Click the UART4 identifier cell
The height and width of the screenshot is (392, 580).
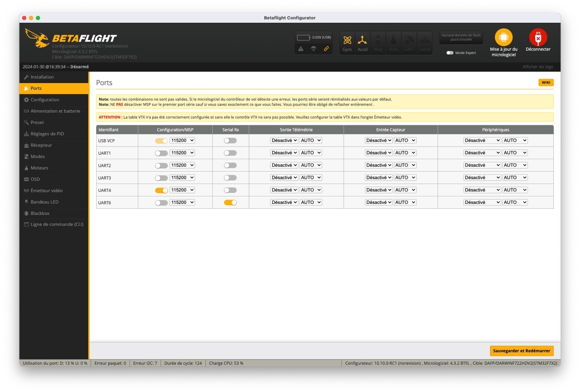[117, 190]
